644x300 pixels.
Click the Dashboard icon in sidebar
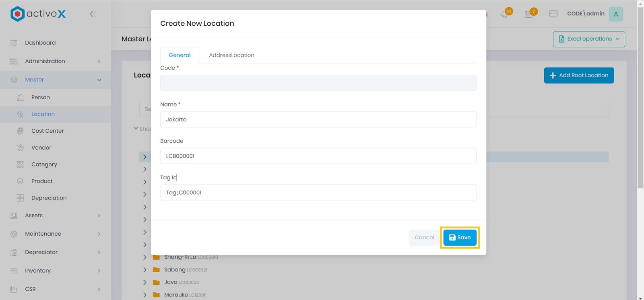pos(14,43)
